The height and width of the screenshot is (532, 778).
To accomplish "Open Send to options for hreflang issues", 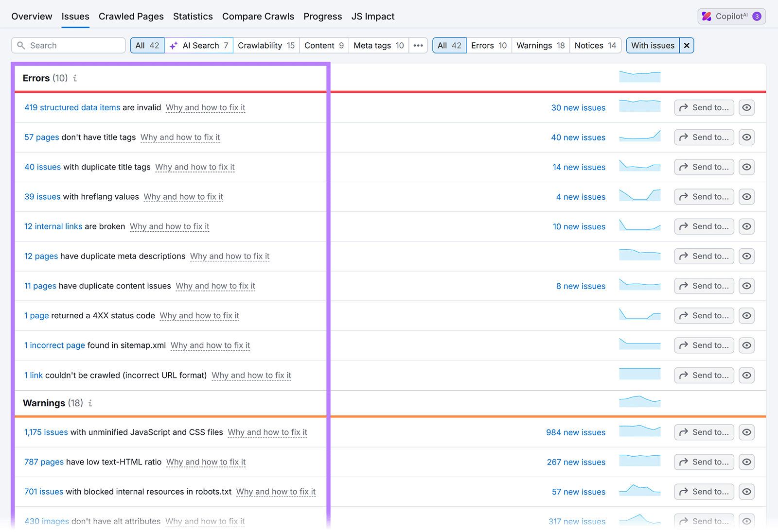I will point(704,197).
